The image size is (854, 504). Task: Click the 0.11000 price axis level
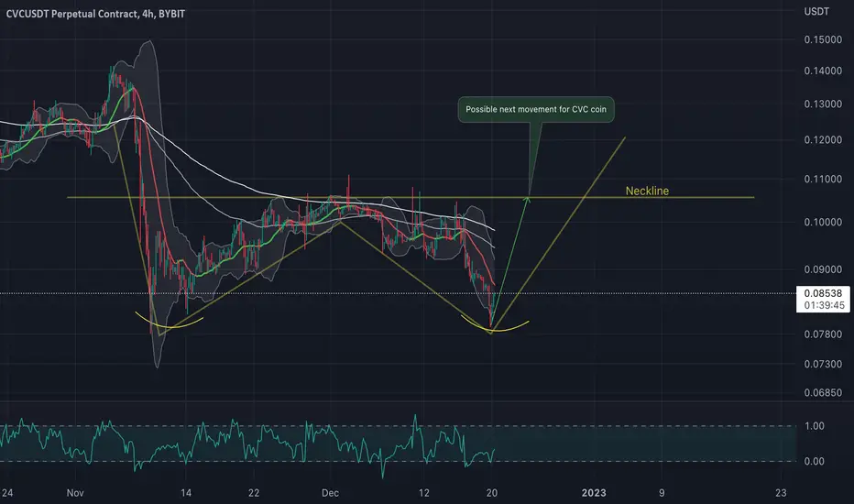(823, 180)
